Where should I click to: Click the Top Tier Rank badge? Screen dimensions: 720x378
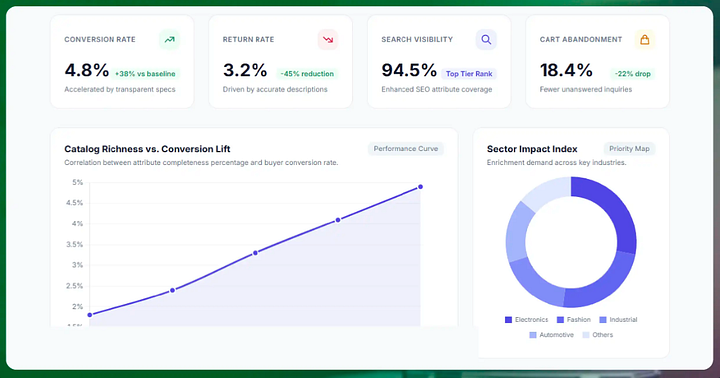tap(469, 73)
